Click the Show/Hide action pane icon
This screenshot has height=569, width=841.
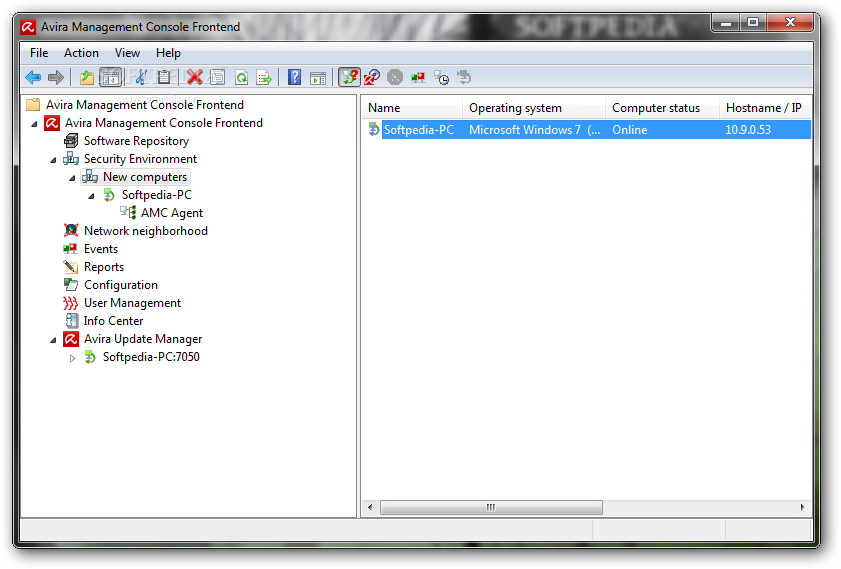click(x=318, y=78)
